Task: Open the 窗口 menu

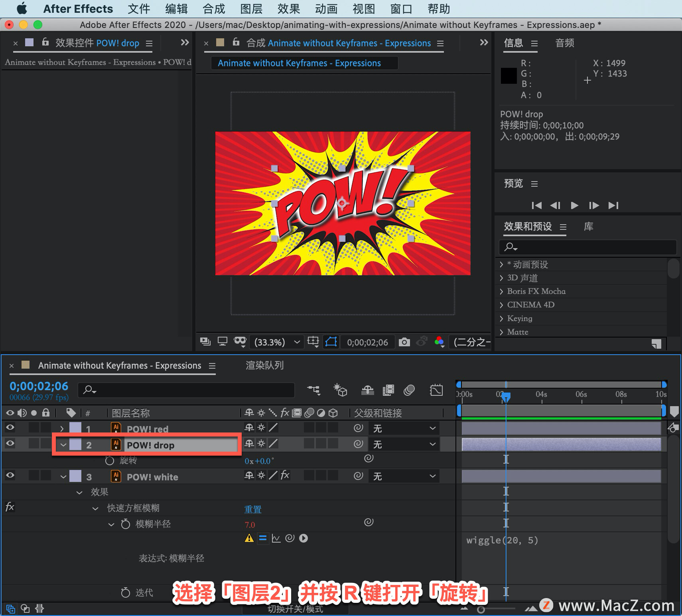Action: pyautogui.click(x=401, y=9)
